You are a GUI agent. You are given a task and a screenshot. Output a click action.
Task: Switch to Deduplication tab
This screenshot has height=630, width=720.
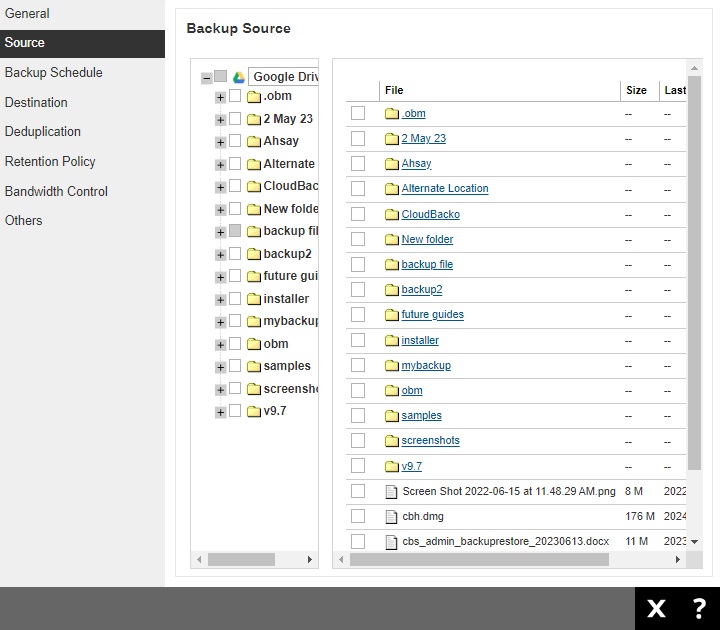click(82, 132)
